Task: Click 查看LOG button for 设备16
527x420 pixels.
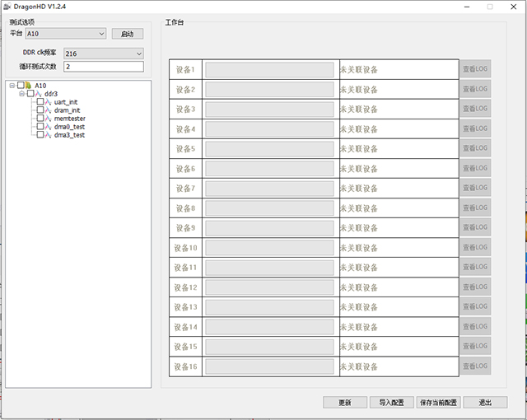Action: coord(475,366)
